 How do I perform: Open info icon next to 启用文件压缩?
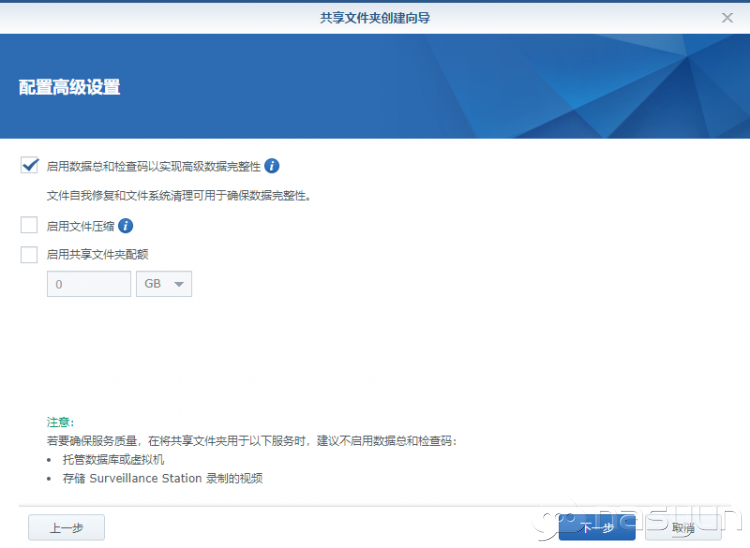coord(126,226)
